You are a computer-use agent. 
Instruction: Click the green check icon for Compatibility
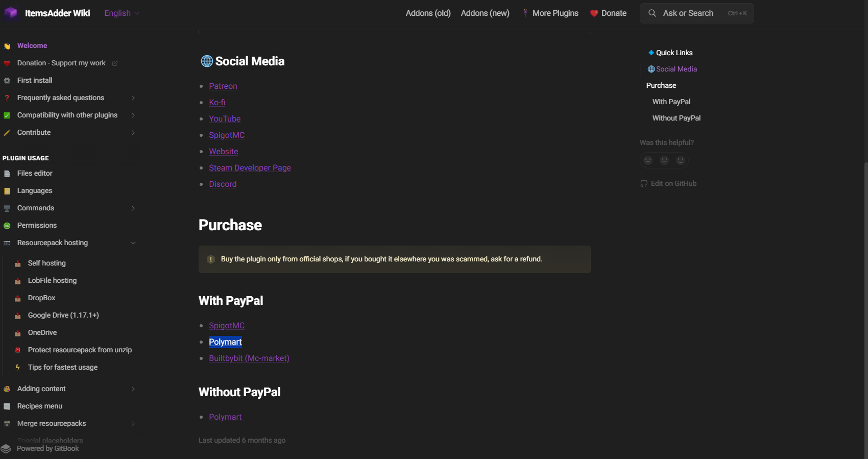click(7, 115)
